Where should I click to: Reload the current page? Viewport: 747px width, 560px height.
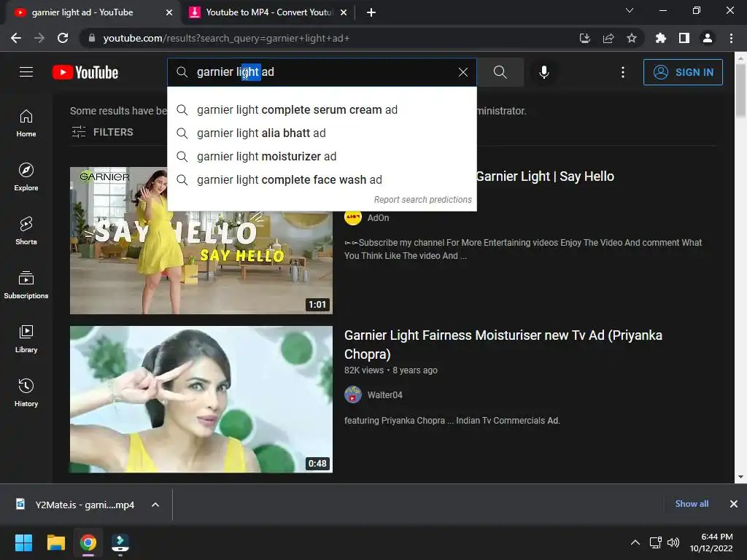[x=63, y=38]
